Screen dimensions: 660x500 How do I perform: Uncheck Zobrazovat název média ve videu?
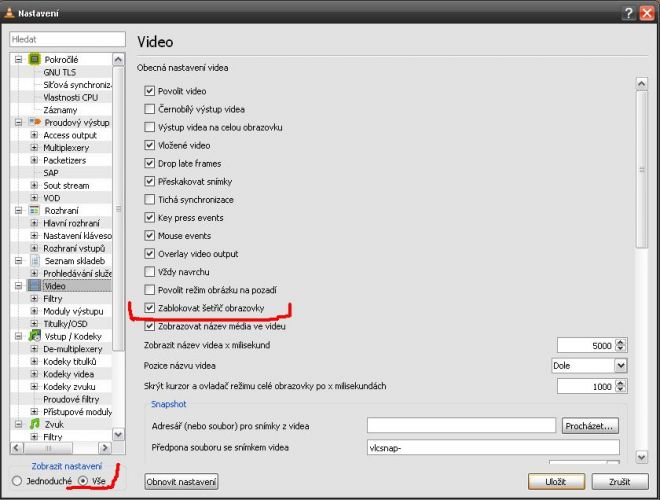[x=149, y=326]
